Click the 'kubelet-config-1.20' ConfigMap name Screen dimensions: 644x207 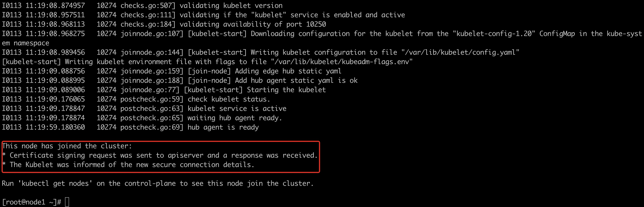[494, 33]
